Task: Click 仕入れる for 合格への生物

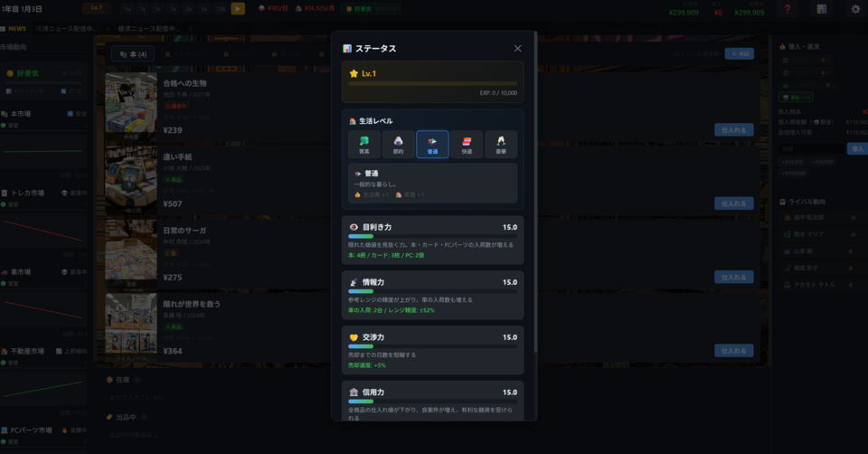Action: point(733,129)
